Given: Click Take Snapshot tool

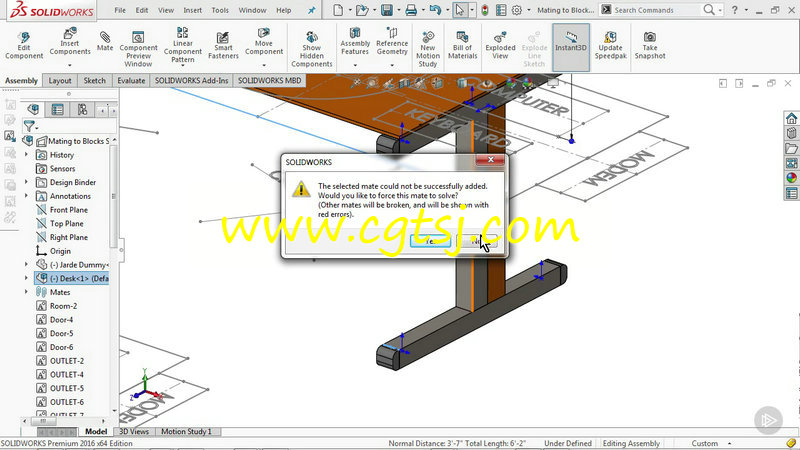Looking at the screenshot, I should tap(649, 45).
